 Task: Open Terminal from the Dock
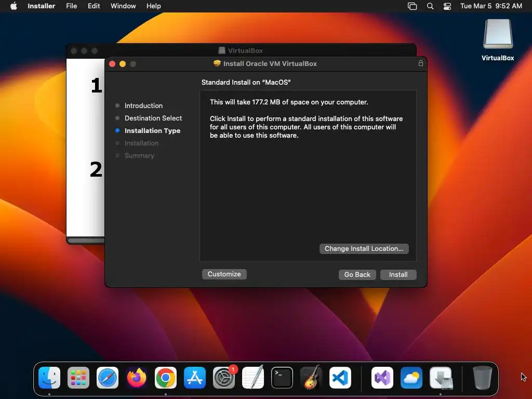[x=282, y=378]
